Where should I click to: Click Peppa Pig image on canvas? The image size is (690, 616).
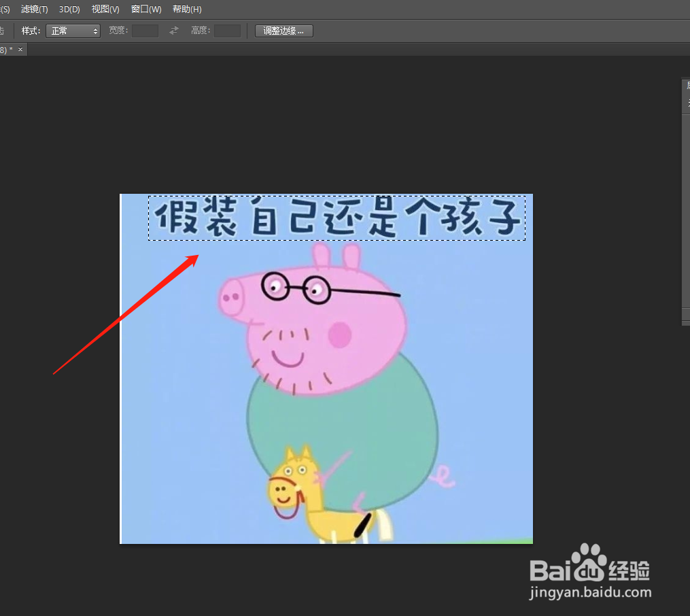[x=326, y=369]
